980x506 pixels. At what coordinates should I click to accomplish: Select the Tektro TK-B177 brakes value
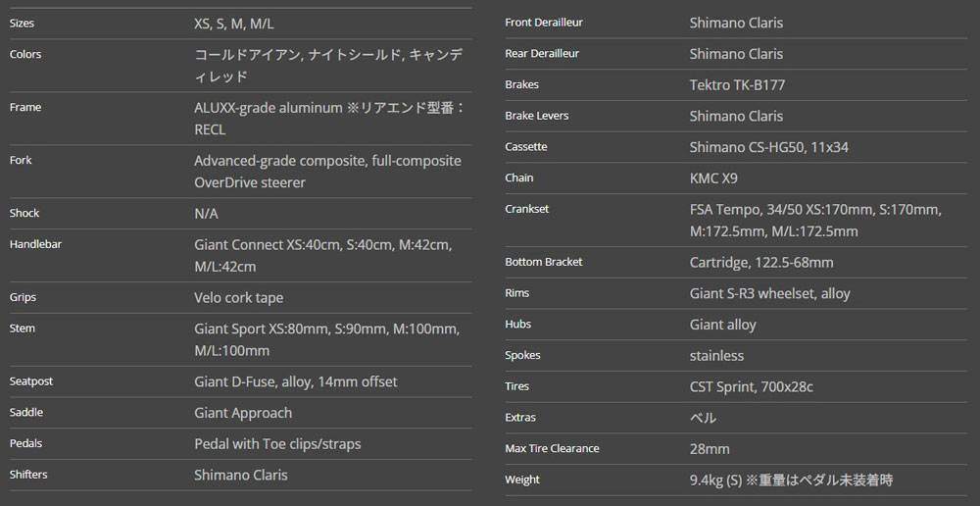coord(738,85)
